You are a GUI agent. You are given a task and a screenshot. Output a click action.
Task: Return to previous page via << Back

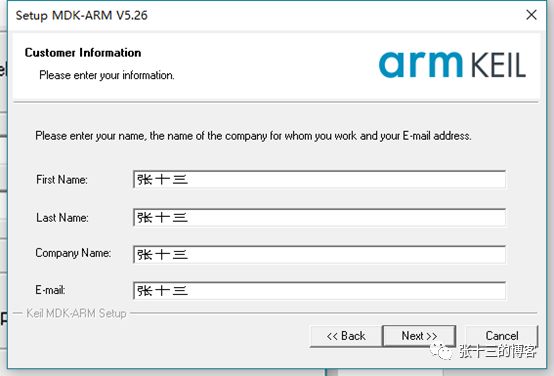(346, 336)
